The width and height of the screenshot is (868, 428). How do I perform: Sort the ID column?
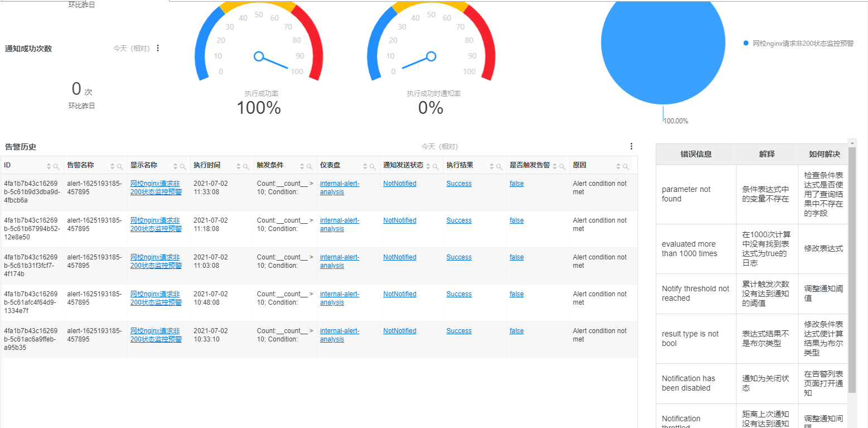(x=49, y=166)
